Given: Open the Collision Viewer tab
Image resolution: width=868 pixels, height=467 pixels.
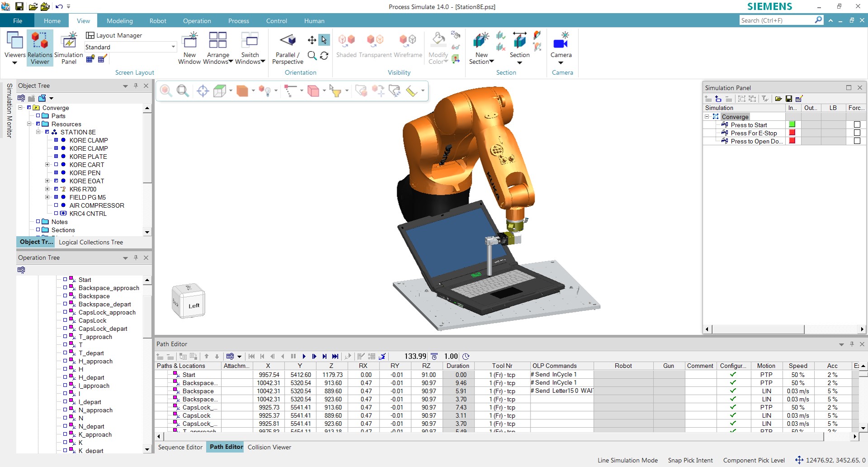Looking at the screenshot, I should tap(269, 447).
